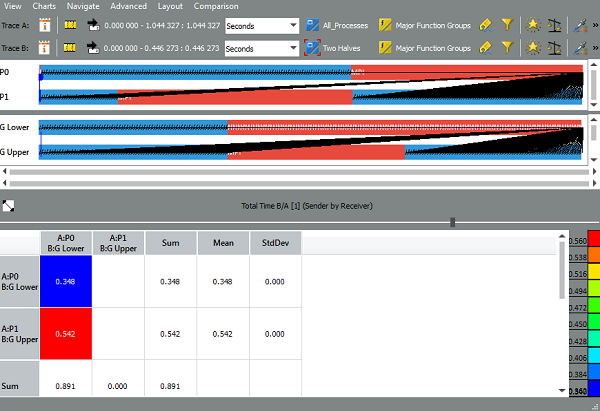Viewport: 600px width, 411px height.
Task: Click matrix table scroll down arrow
Action: click(x=562, y=390)
